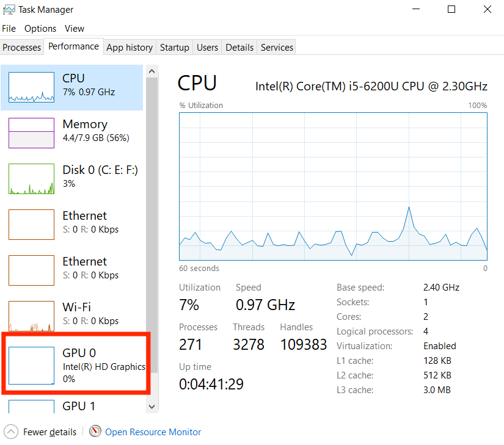Click the 0:04:41:29 Up time value
This screenshot has height=445, width=504.
coord(211,384)
